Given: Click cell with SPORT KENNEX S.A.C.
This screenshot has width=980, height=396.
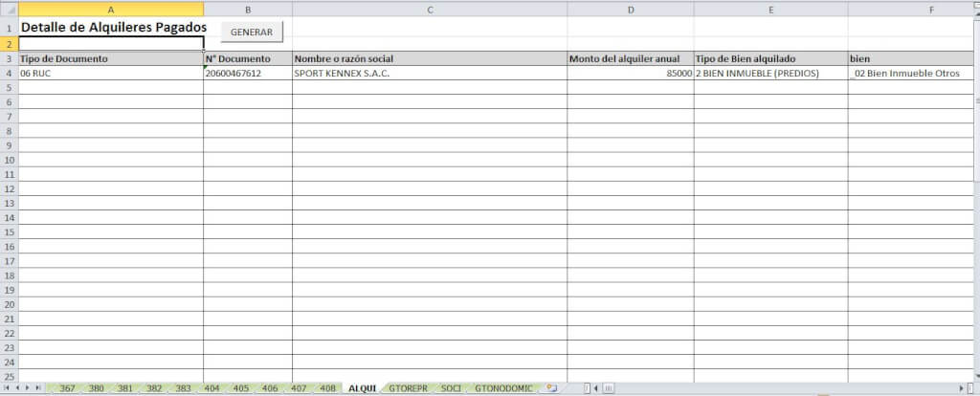Looking at the screenshot, I should pos(430,73).
